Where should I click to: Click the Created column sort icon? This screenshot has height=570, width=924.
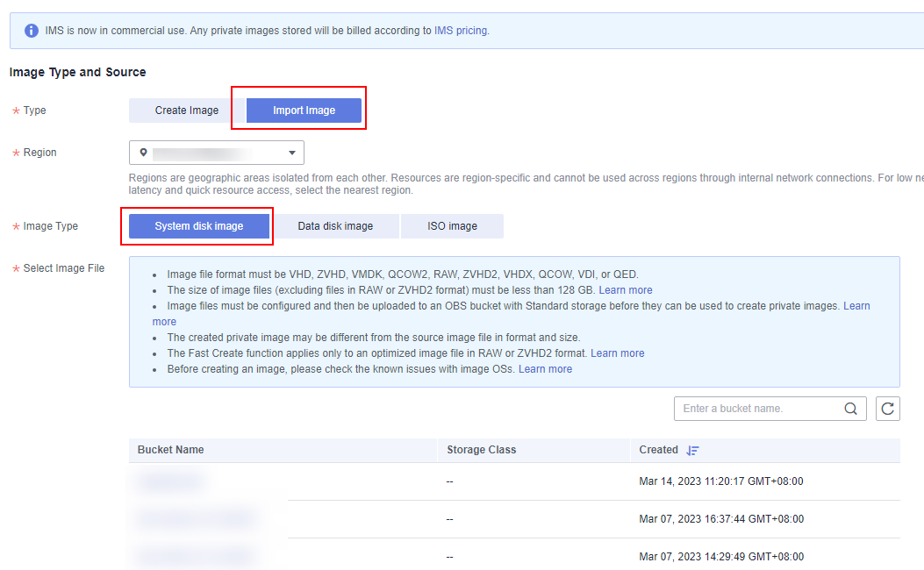point(692,450)
